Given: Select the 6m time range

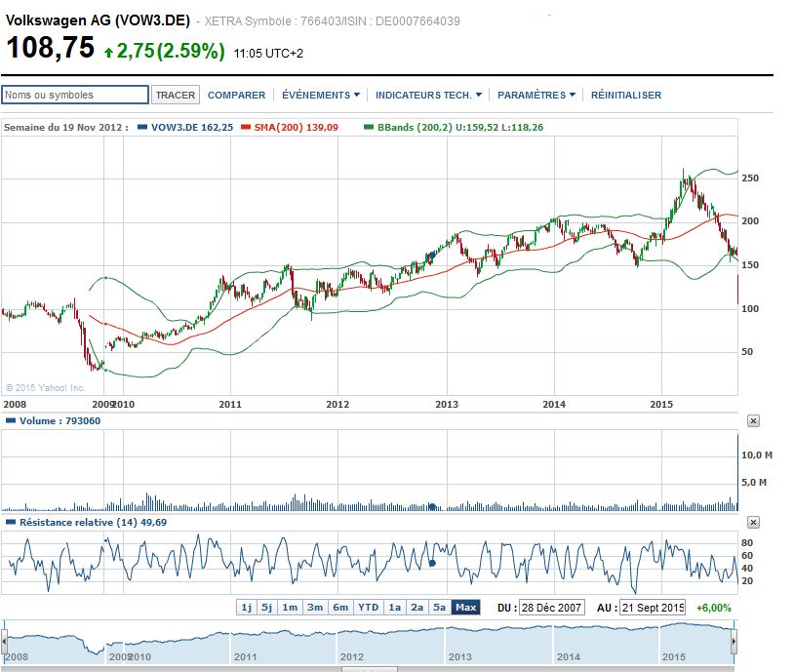Looking at the screenshot, I should [x=340, y=608].
